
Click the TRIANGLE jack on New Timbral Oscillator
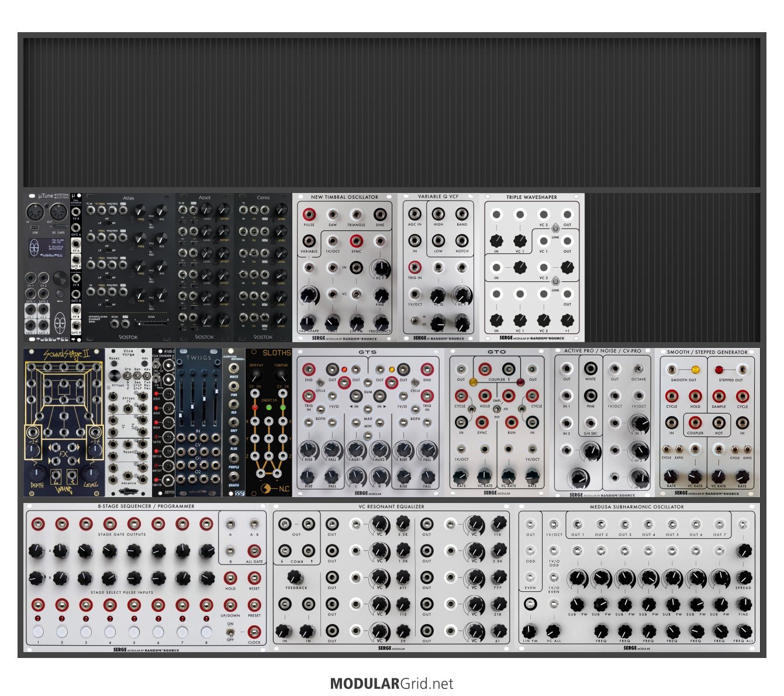click(x=356, y=214)
